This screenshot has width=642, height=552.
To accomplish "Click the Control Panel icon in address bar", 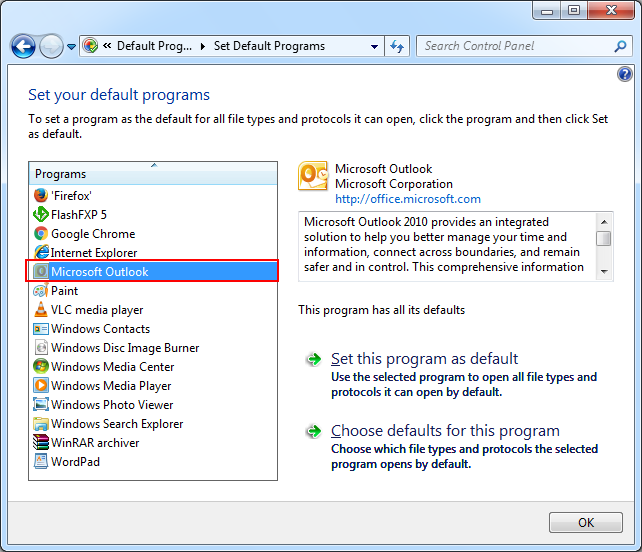I will point(90,45).
